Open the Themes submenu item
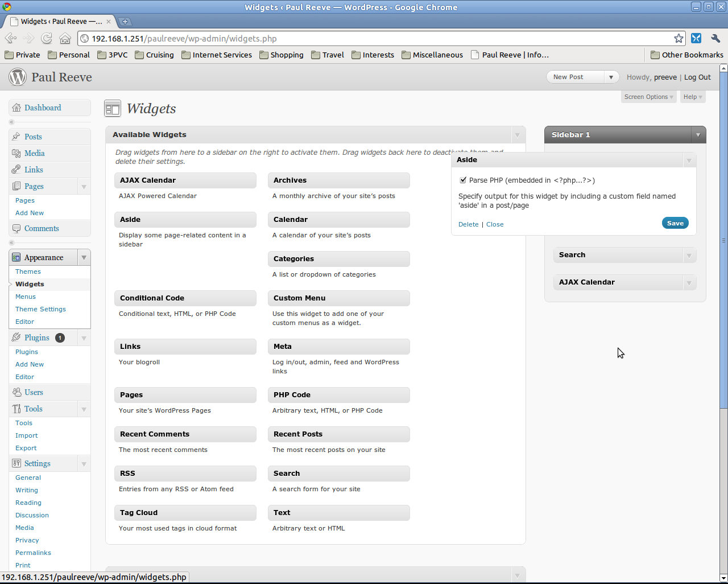 pos(28,272)
